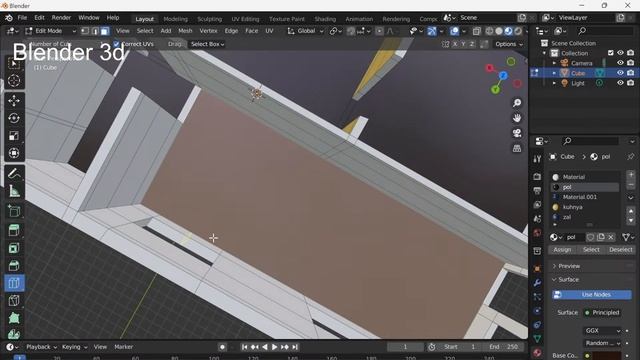Viewport: 640px width, 360px height.
Task: Toggle Collection exclude checkbox
Action: click(x=611, y=53)
